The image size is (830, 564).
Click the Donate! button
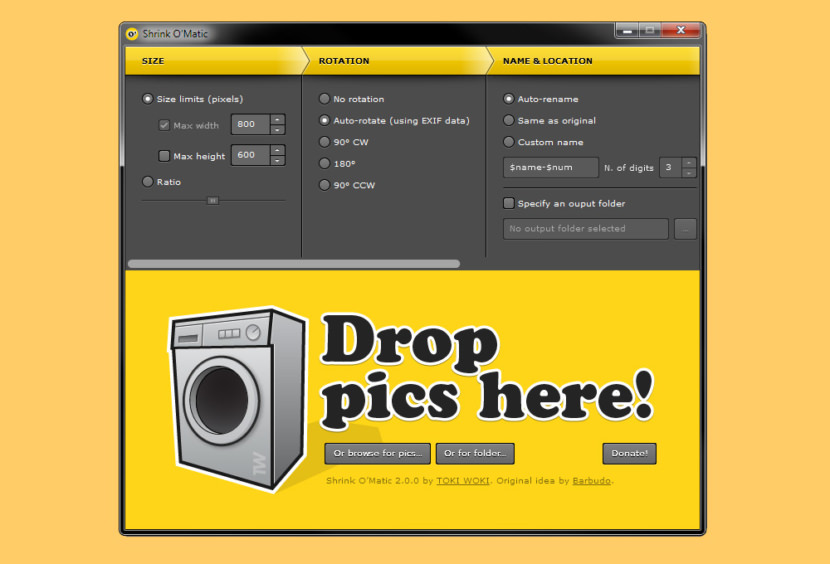[x=629, y=453]
